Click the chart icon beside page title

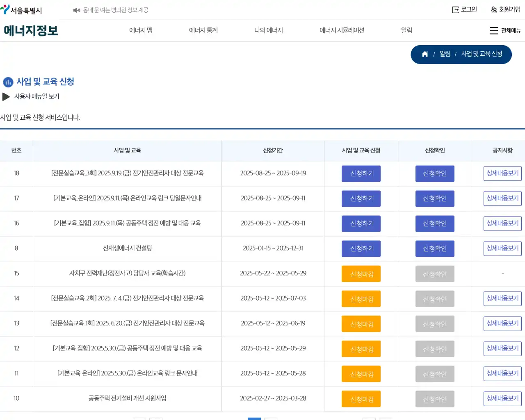click(8, 82)
